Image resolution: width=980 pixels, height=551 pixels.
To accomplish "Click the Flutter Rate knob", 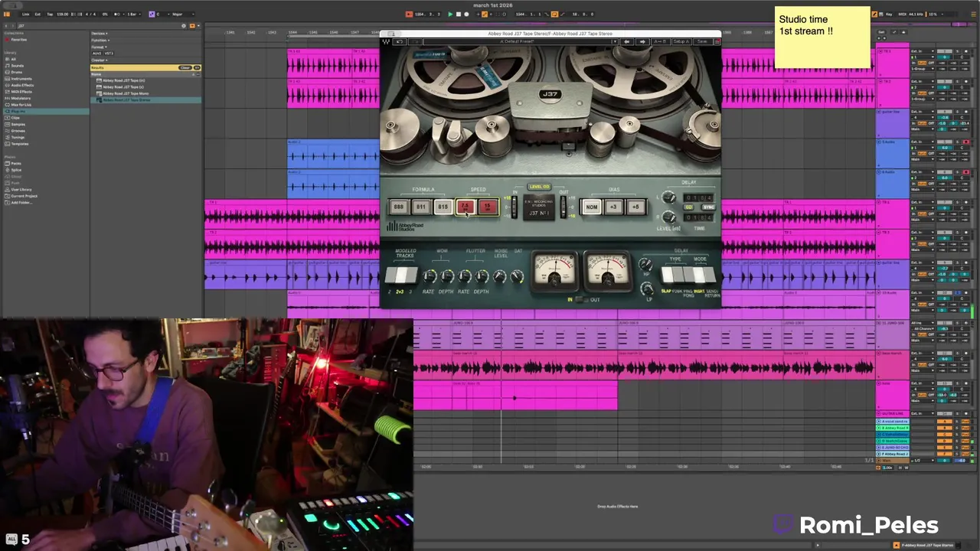I will [465, 277].
